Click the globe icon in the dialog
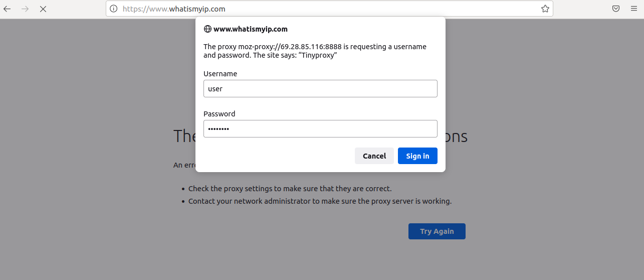644x280 pixels. 207,29
